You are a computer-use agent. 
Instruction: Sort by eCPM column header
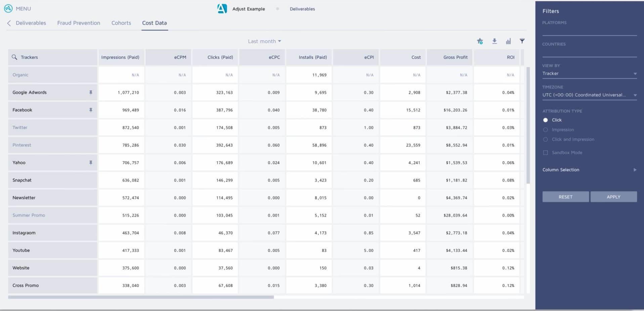(x=168, y=57)
